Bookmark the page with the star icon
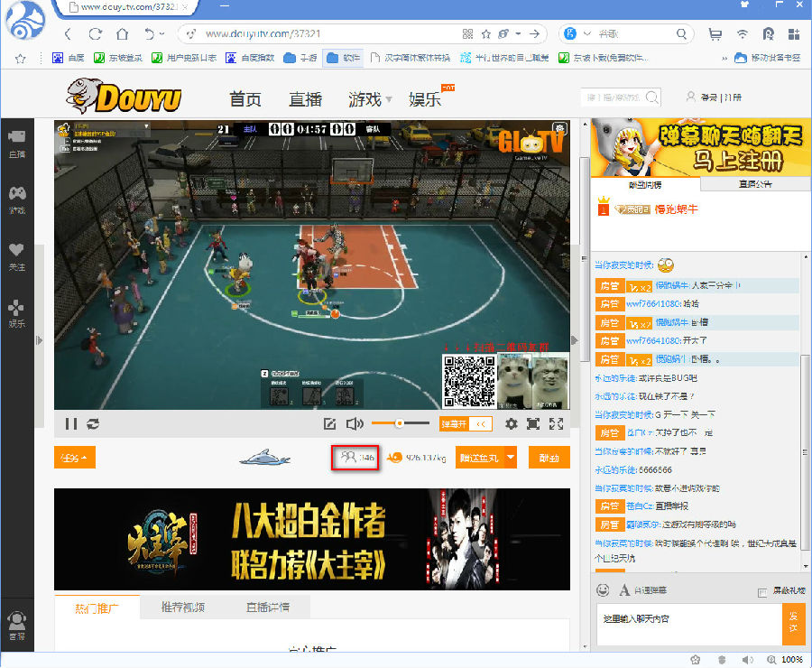 (x=485, y=34)
